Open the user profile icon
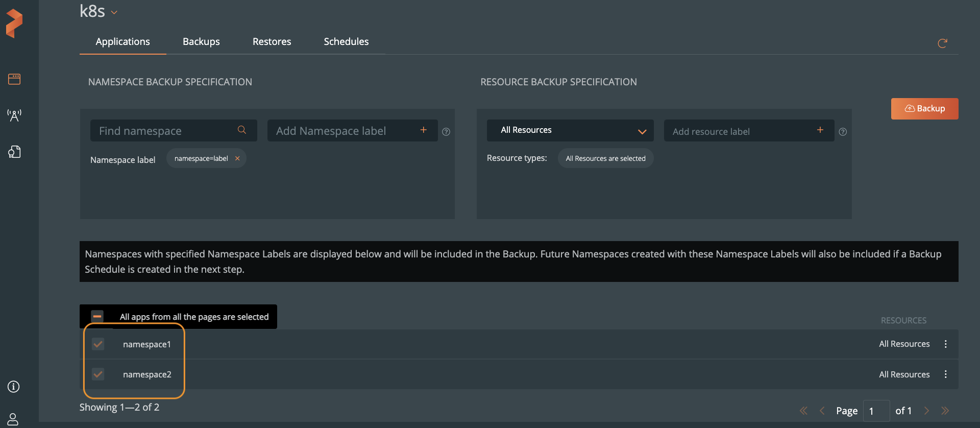The image size is (980, 428). pyautogui.click(x=13, y=419)
